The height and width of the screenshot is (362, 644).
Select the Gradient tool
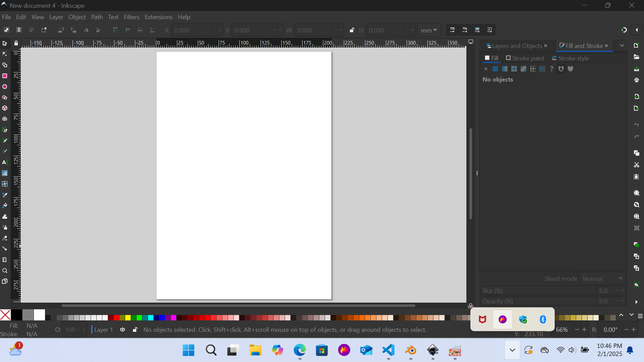pyautogui.click(x=5, y=173)
